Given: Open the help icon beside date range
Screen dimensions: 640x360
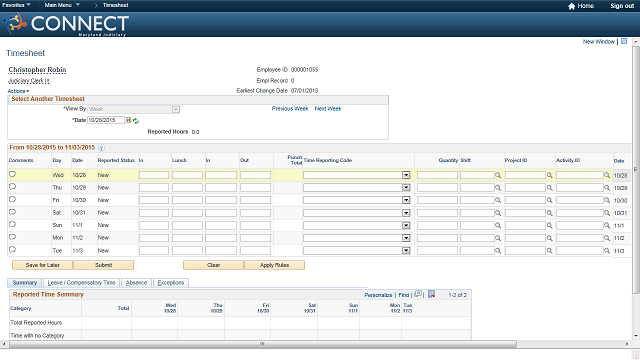Looking at the screenshot, I should (101, 148).
